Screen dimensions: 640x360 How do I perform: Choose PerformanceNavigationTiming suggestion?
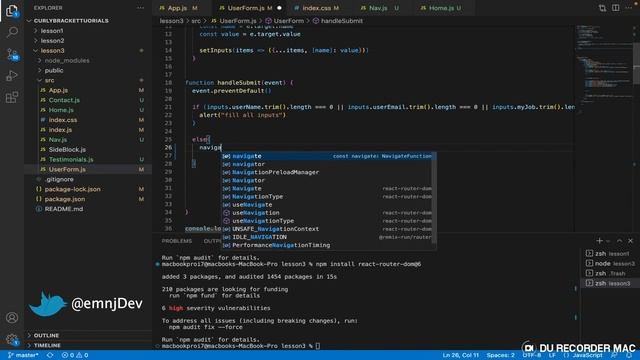327,245
